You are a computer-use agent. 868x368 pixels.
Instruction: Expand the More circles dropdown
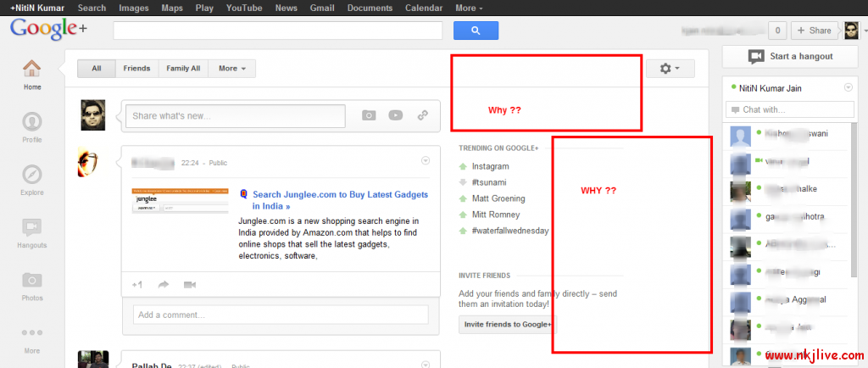pos(232,69)
